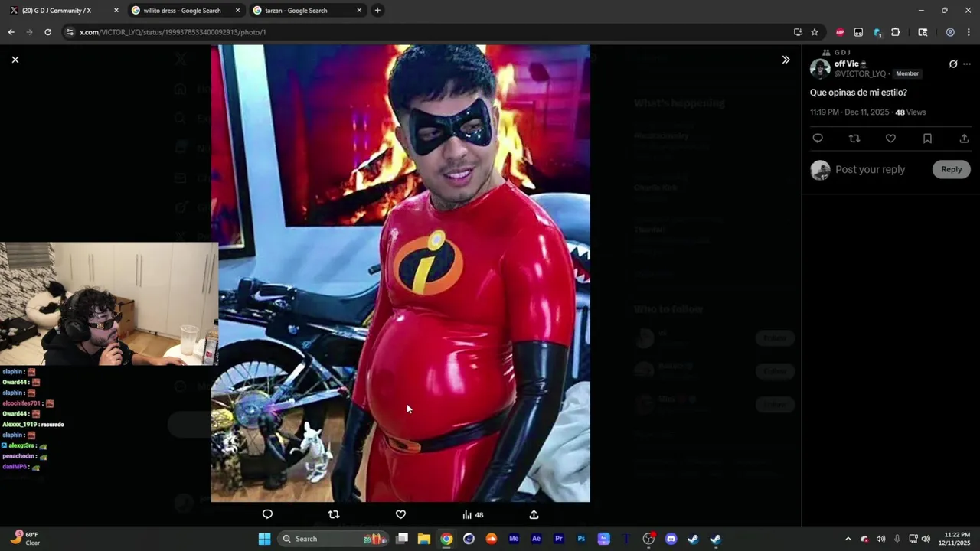Open Grok explain icon beside post author
This screenshot has width=980, height=551.
953,64
